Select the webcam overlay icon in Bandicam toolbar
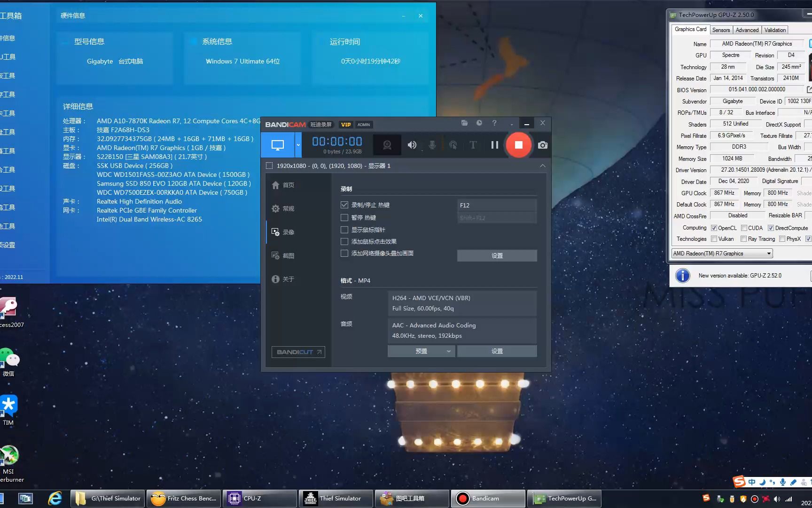 point(387,145)
